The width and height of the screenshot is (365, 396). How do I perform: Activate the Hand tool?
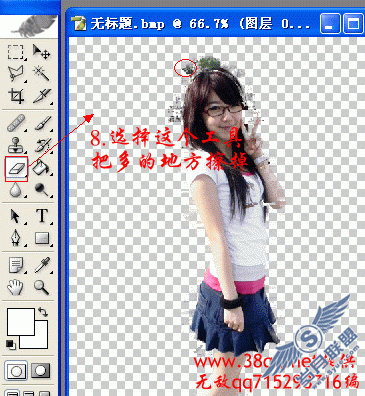16,287
